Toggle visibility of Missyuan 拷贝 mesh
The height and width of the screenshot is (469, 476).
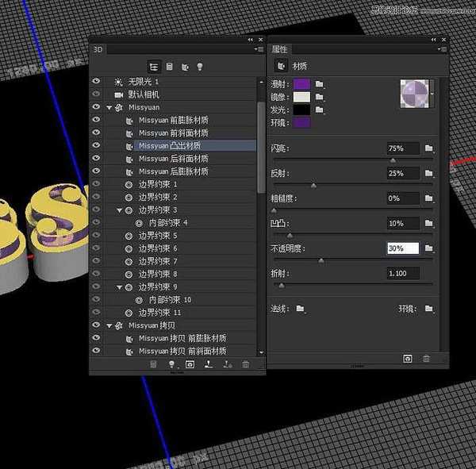[x=96, y=325]
